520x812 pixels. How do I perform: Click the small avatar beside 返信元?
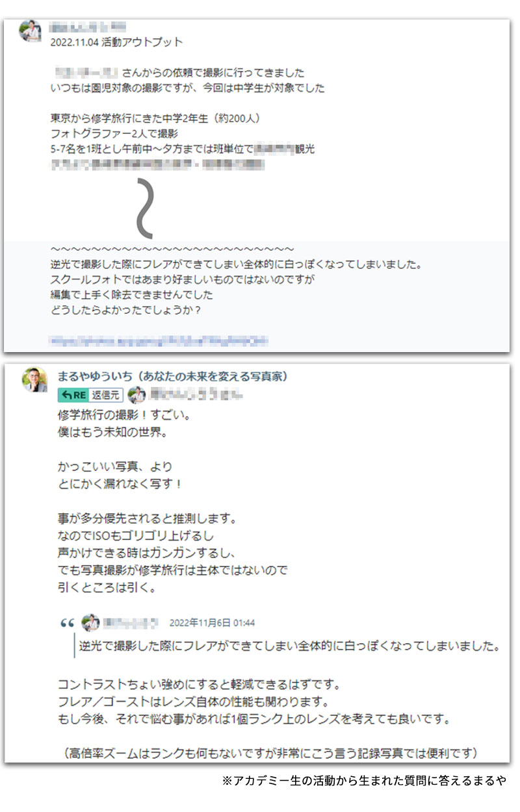point(136,394)
